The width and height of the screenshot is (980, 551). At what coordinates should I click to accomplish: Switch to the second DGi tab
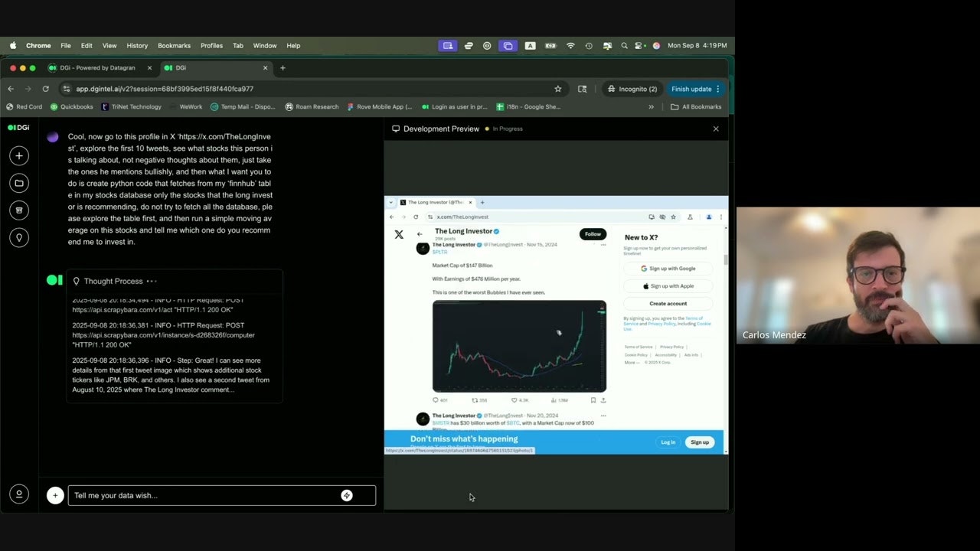pos(214,67)
